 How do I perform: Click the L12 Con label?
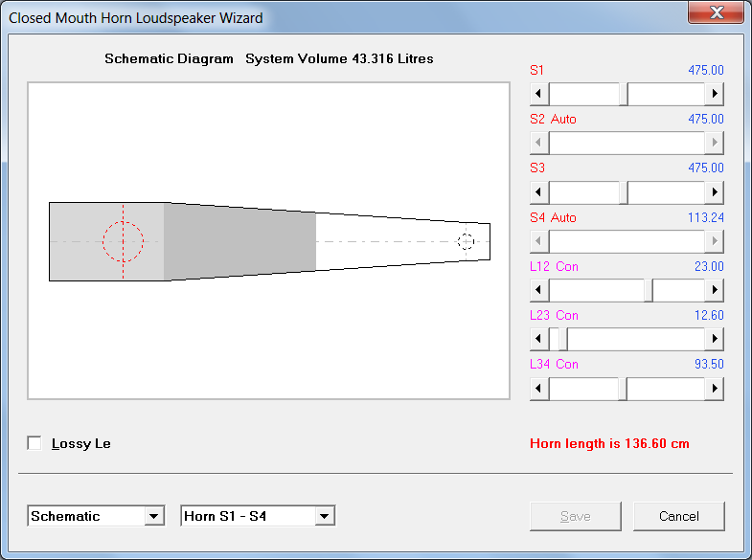(x=554, y=266)
